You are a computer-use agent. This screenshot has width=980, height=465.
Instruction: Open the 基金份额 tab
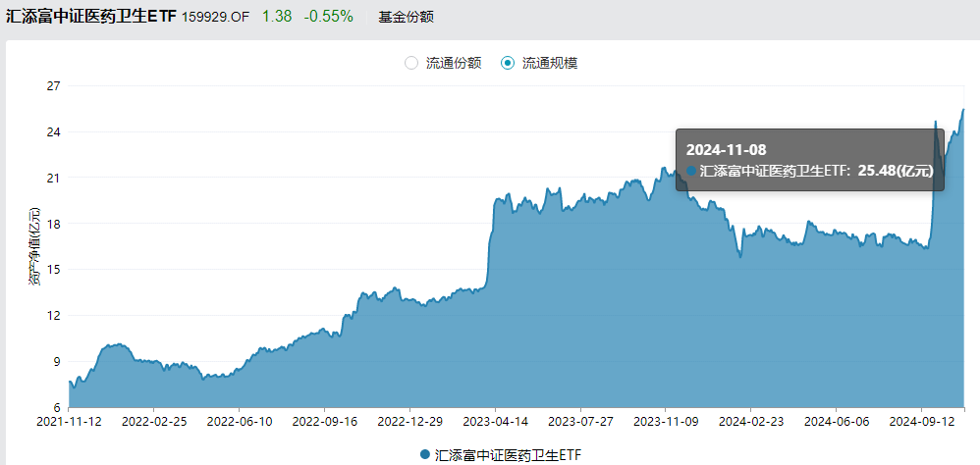406,17
